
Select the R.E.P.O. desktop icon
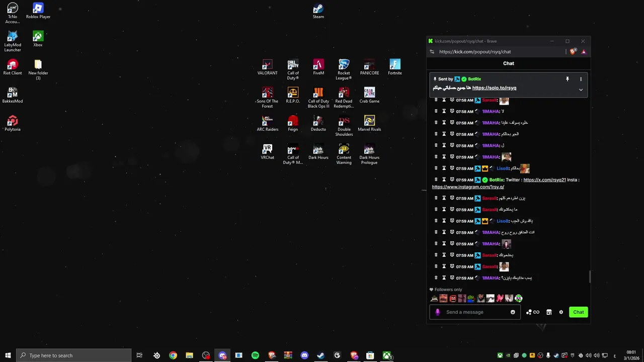[293, 96]
